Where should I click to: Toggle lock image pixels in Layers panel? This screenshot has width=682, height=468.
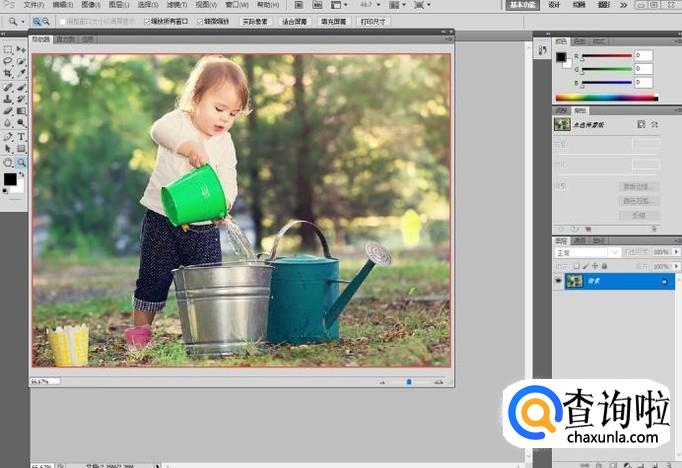pos(585,266)
